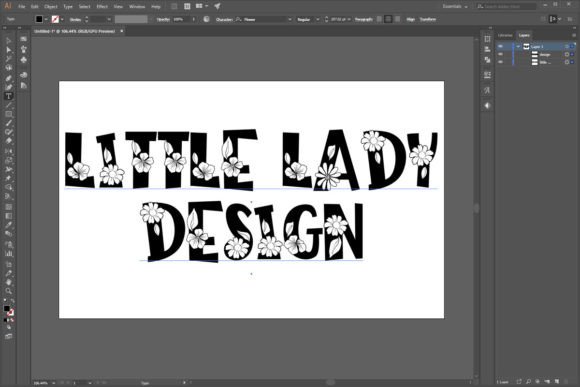This screenshot has height=387, width=580.
Task: Select the Artboard tool
Action: click(x=8, y=264)
